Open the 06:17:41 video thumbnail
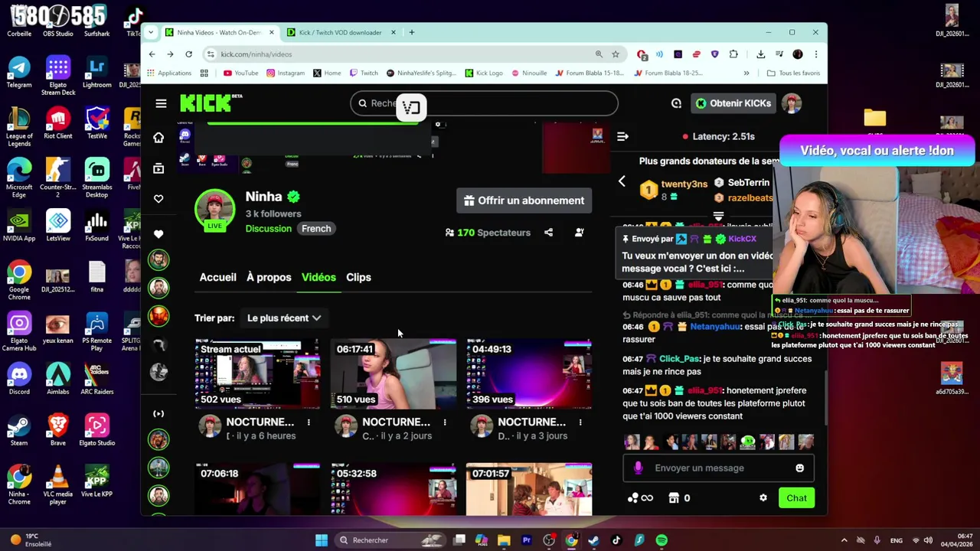 click(x=393, y=374)
